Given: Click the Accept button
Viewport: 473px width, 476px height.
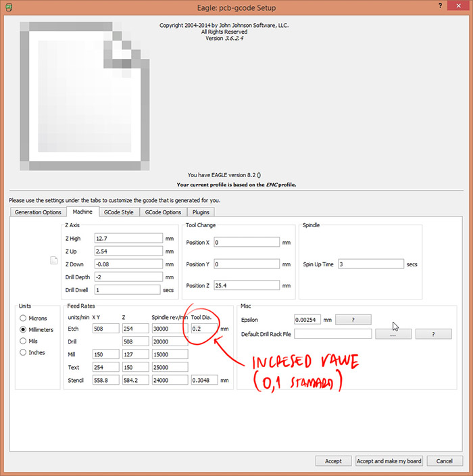Looking at the screenshot, I should pyautogui.click(x=333, y=461).
